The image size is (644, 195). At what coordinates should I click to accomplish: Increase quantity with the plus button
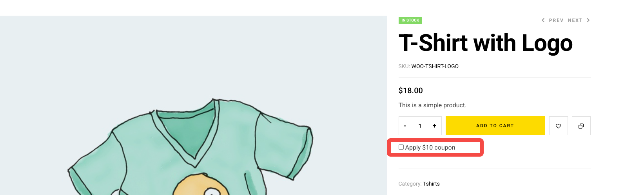[x=434, y=126]
